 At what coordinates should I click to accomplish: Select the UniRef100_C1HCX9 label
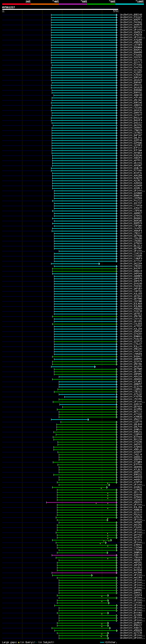point(131,254)
